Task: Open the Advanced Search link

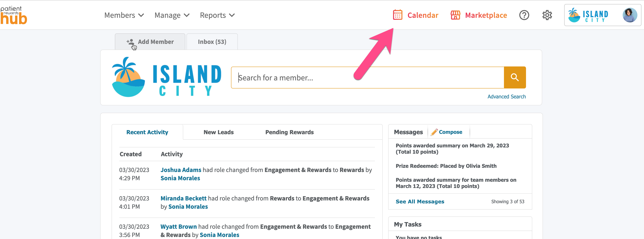Action: (507, 97)
